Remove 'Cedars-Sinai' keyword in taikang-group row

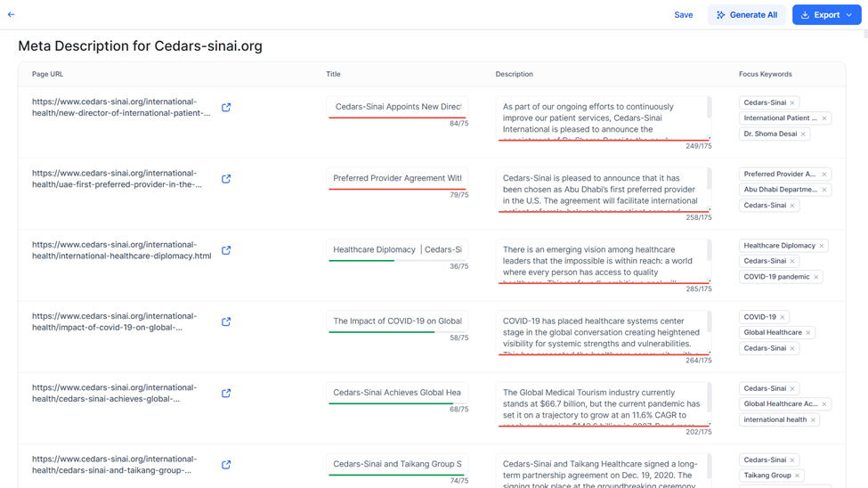tap(792, 460)
